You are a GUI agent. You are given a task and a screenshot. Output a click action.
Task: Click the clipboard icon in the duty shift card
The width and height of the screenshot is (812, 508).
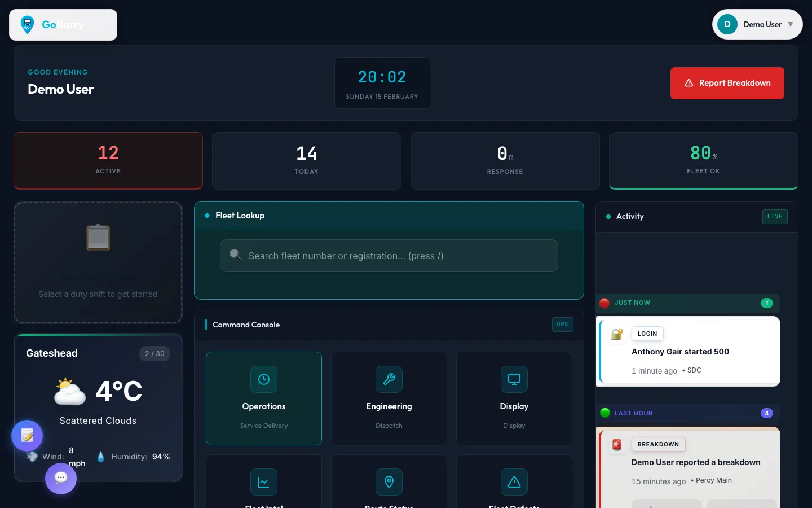98,238
